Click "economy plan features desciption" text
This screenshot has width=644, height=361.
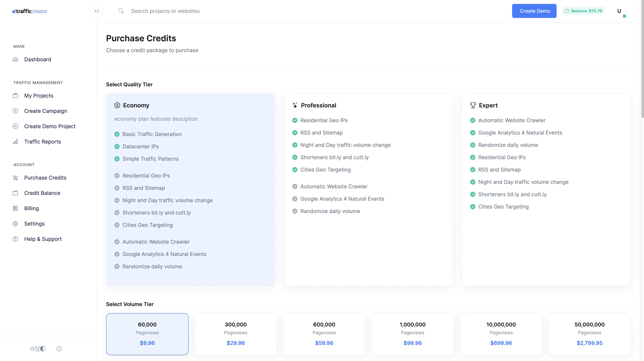(156, 119)
